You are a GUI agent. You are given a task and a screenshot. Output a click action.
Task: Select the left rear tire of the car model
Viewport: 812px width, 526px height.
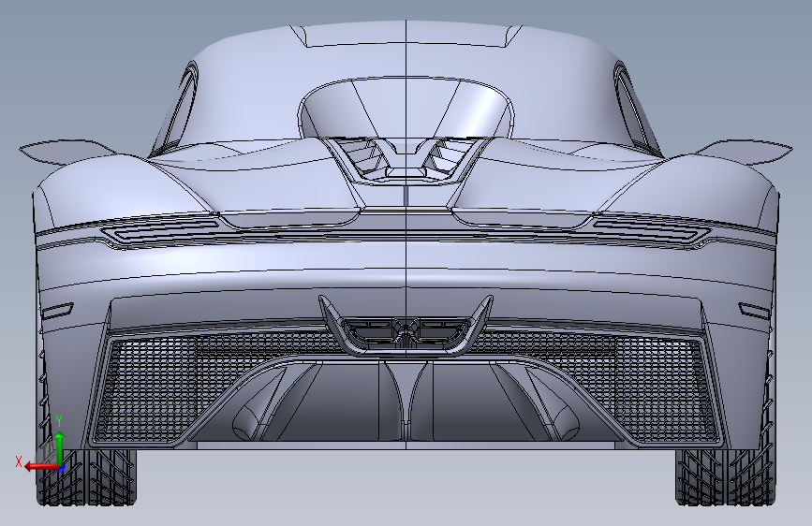point(86,477)
